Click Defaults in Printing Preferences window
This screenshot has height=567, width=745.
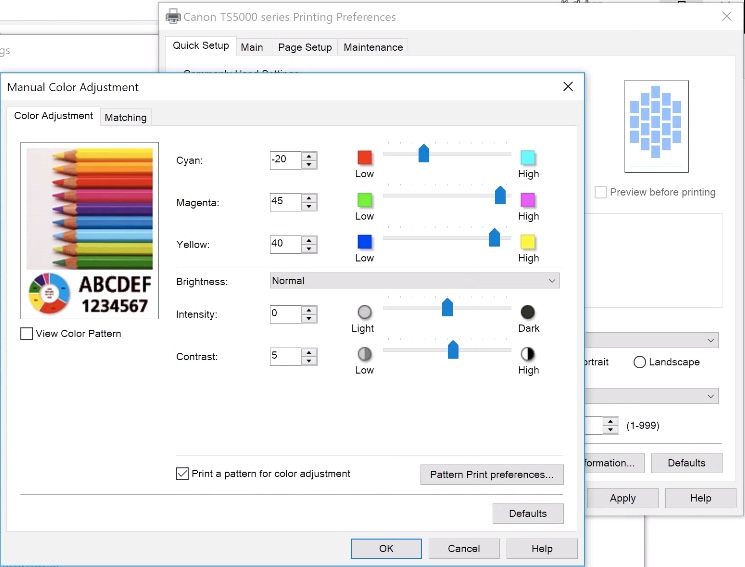pyautogui.click(x=687, y=463)
